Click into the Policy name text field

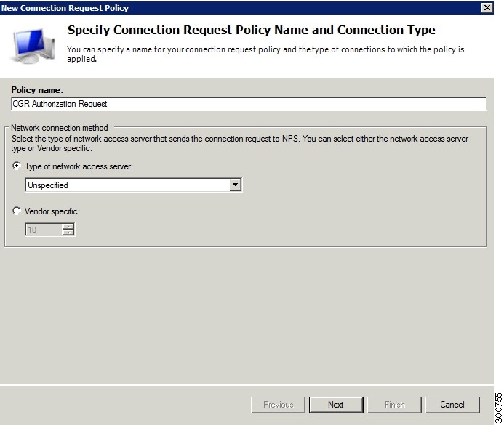249,104
